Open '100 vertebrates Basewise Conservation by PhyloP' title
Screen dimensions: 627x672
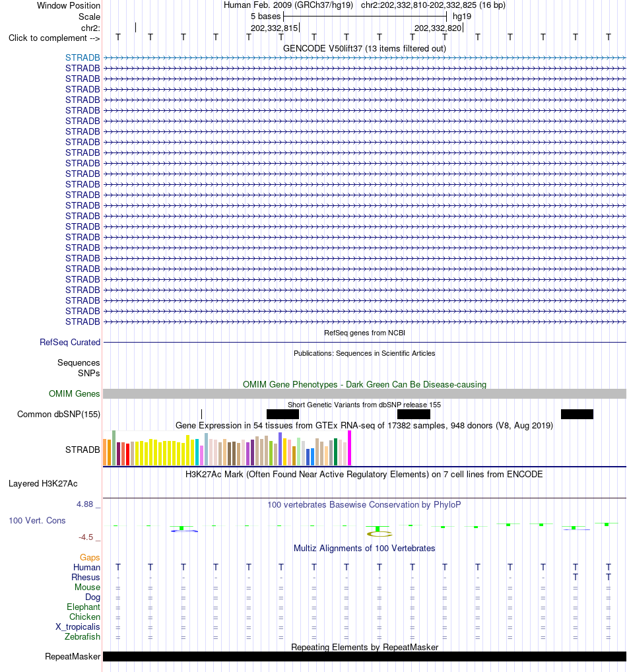[x=364, y=505]
